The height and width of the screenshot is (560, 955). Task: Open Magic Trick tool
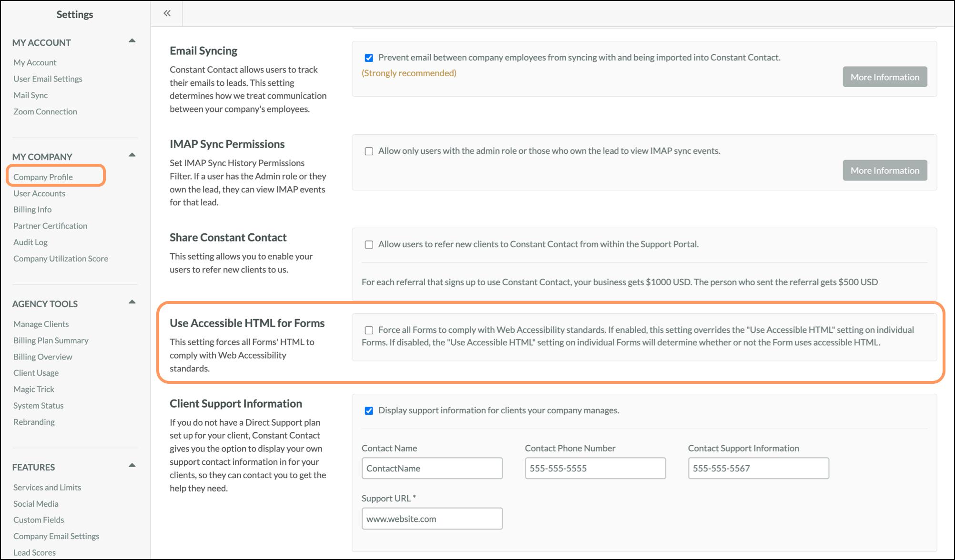tap(34, 390)
